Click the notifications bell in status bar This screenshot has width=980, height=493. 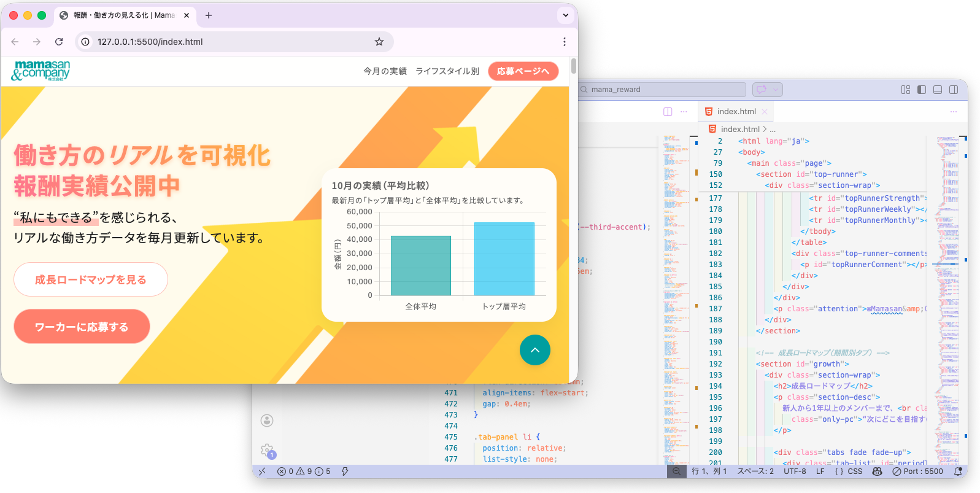pyautogui.click(x=958, y=472)
